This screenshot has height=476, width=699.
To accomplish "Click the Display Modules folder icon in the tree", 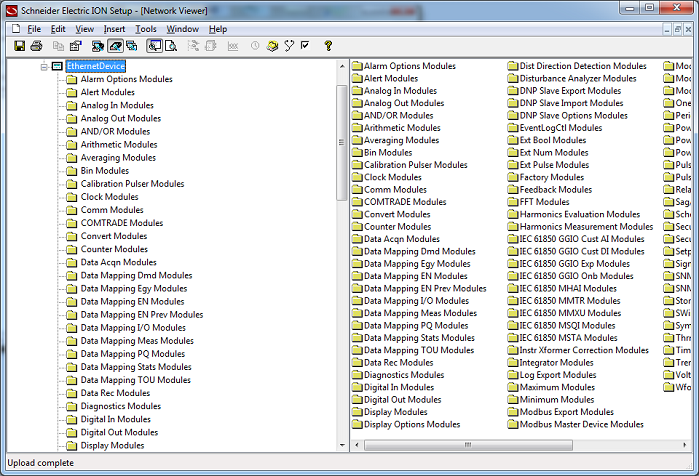I will 71,446.
